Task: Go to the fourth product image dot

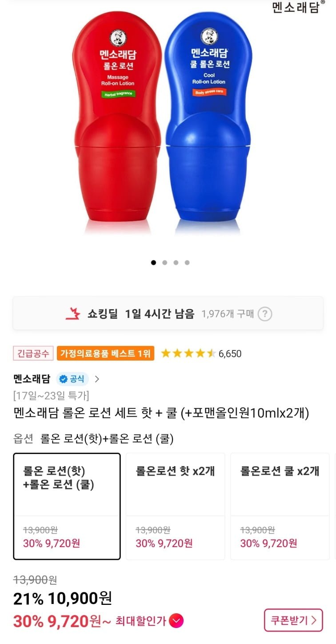Action: tap(187, 262)
